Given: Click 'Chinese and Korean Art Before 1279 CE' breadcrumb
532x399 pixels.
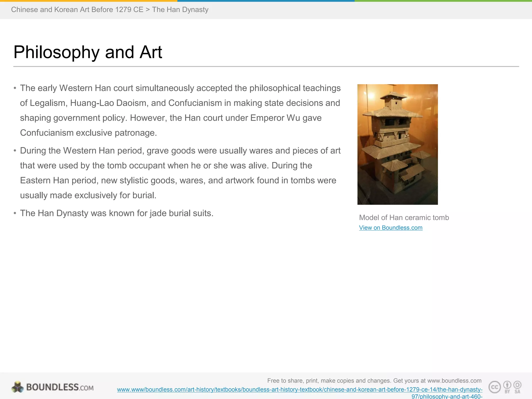Looking at the screenshot, I should (x=77, y=10).
